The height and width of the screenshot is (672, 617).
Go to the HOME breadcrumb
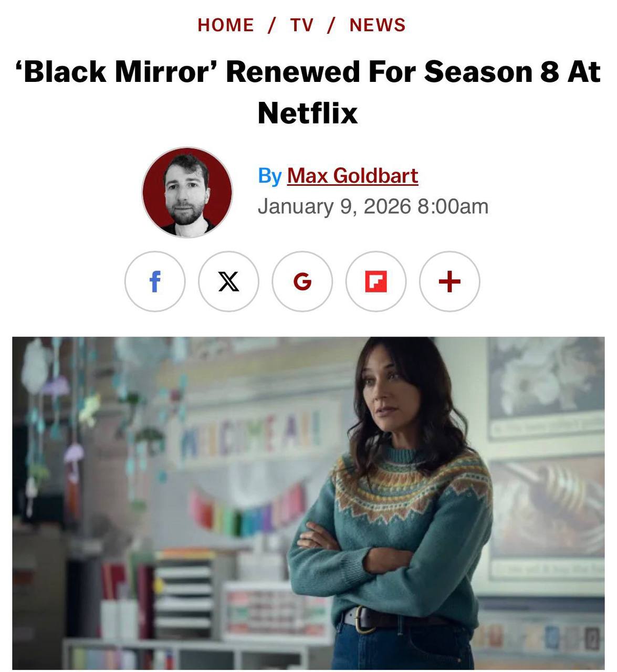226,25
